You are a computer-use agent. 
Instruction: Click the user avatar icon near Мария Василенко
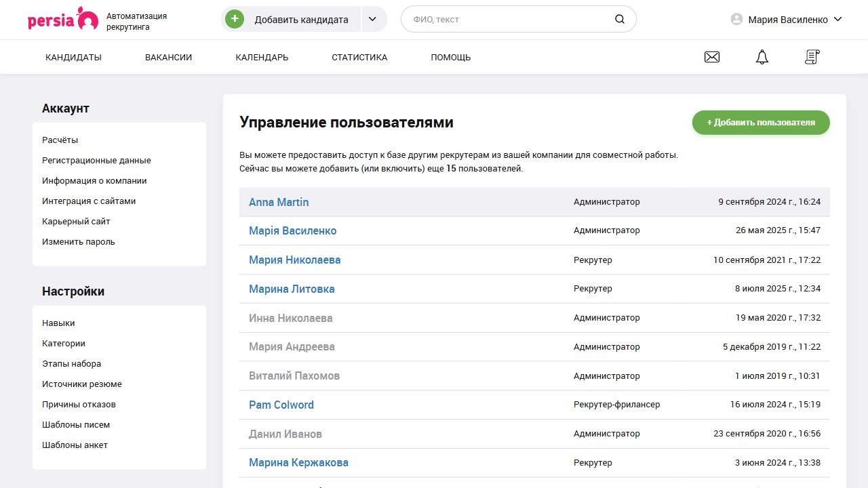click(x=736, y=19)
